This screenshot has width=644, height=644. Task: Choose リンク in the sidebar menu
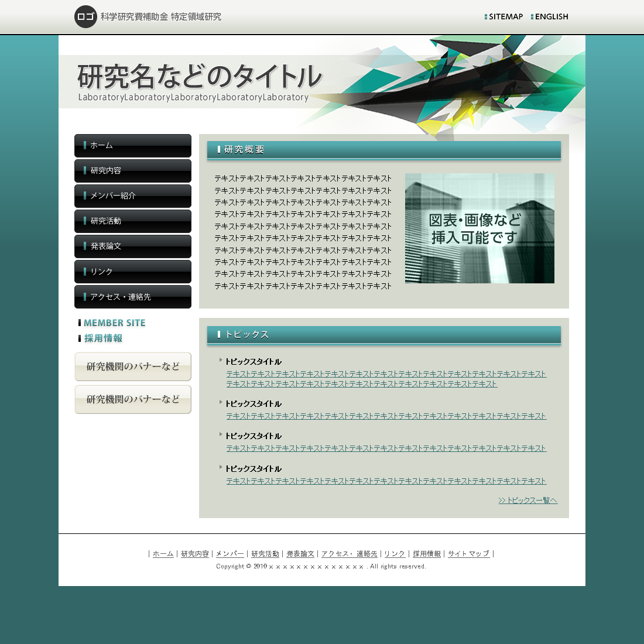pos(133,272)
